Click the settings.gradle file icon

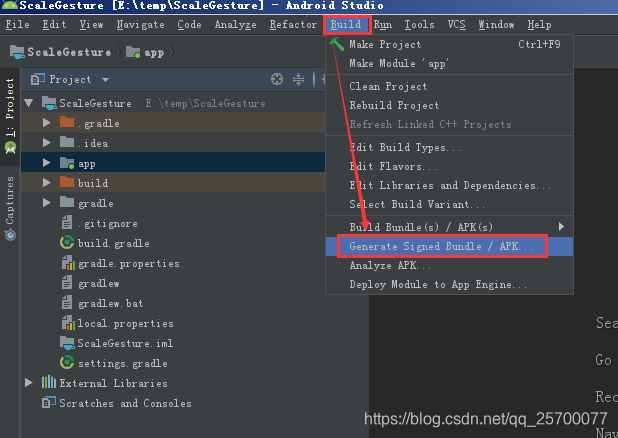(x=67, y=362)
